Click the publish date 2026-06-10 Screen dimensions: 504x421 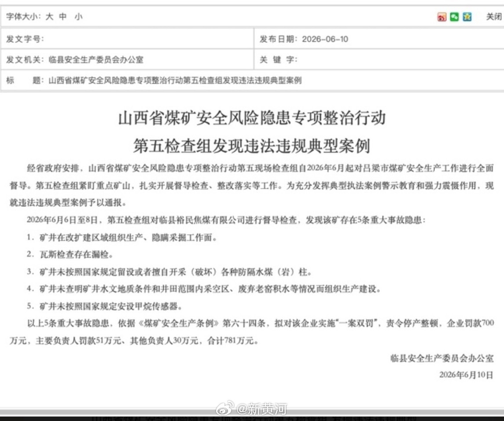click(x=325, y=39)
